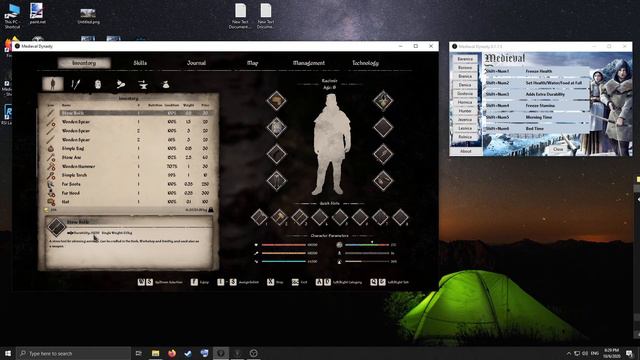Screen dimensions: 640x360
Task: Open the Map tab
Action: pyautogui.click(x=253, y=63)
